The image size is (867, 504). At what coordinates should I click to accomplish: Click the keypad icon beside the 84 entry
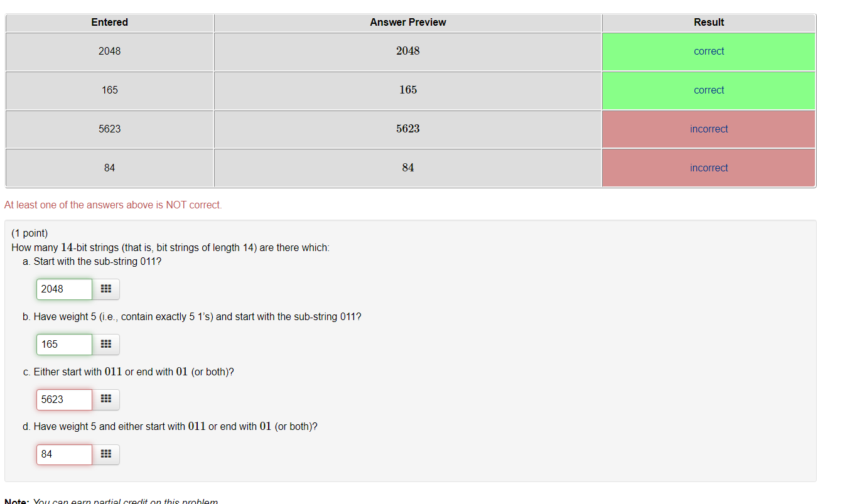pos(106,454)
